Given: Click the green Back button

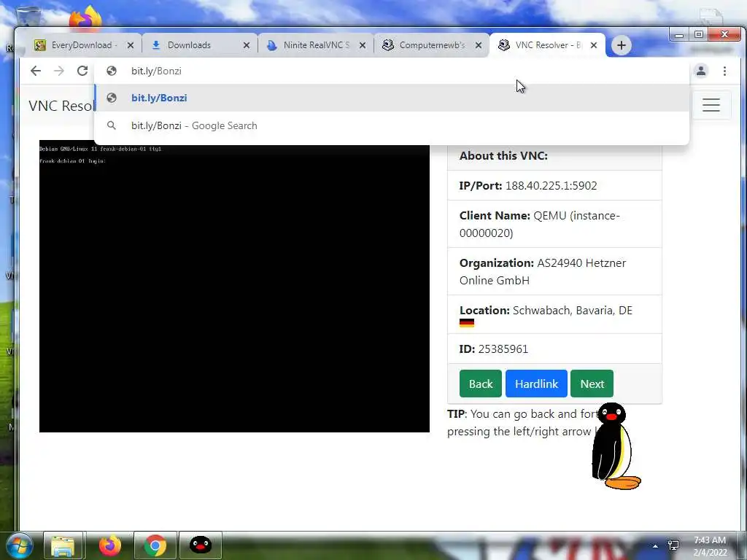Looking at the screenshot, I should tap(480, 384).
